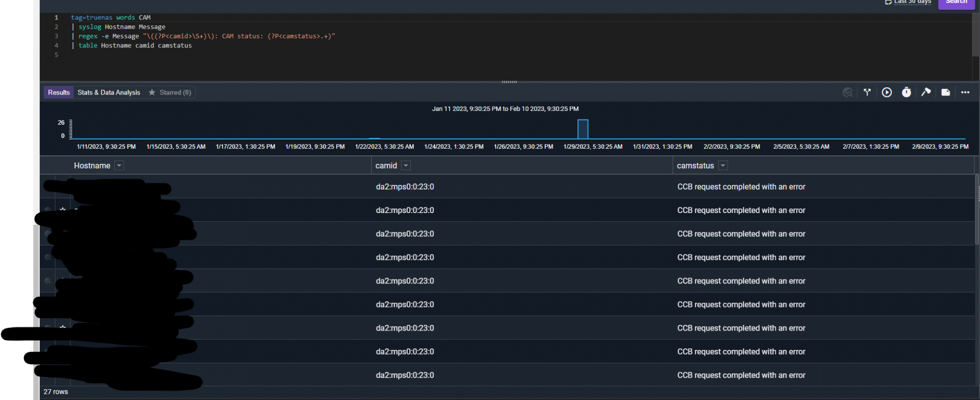Image resolution: width=980 pixels, height=400 pixels.
Task: Click timeline label '1/24/2023, 1:30:25 PM'
Action: pos(454,147)
